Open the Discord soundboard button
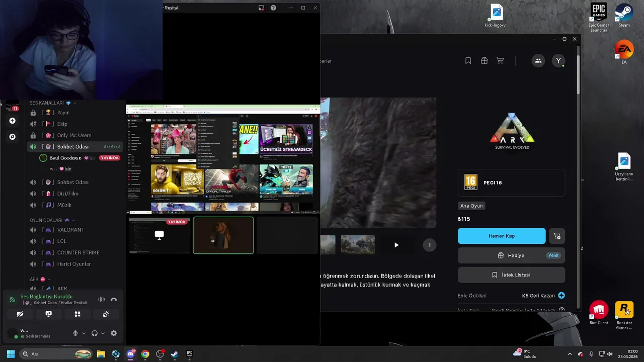 click(106, 314)
